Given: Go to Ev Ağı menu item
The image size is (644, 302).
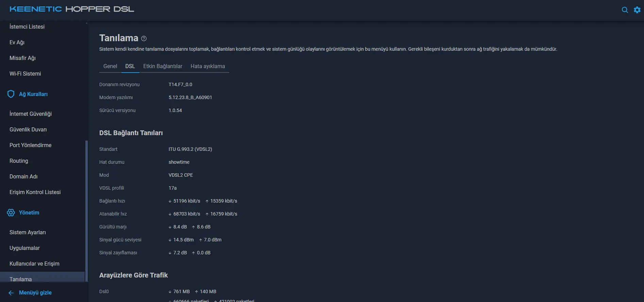Looking at the screenshot, I should 17,42.
